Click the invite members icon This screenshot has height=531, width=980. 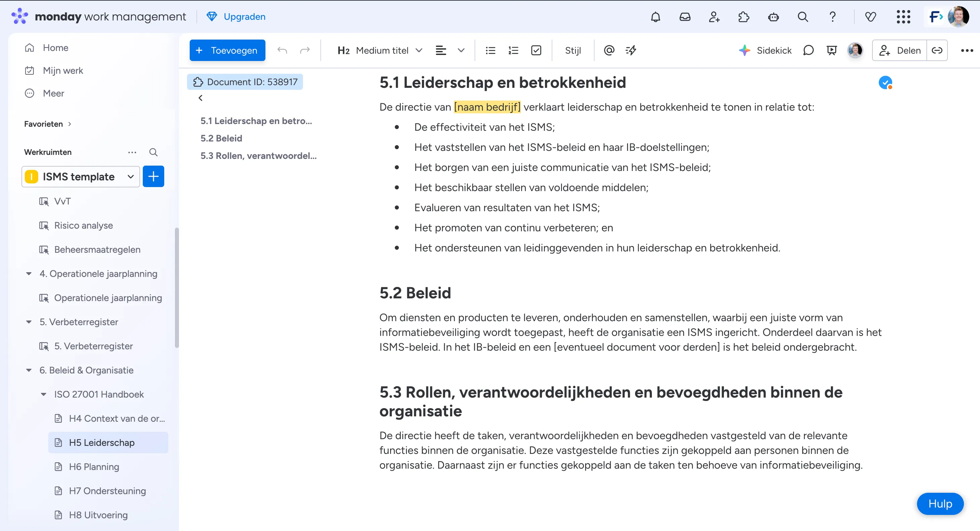coord(714,17)
